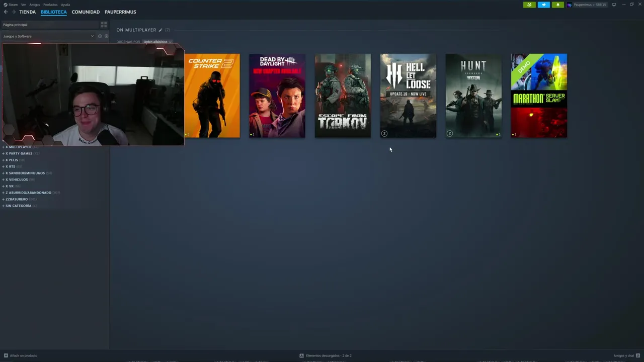
Task: Open the Ayuda menu
Action: point(65,5)
